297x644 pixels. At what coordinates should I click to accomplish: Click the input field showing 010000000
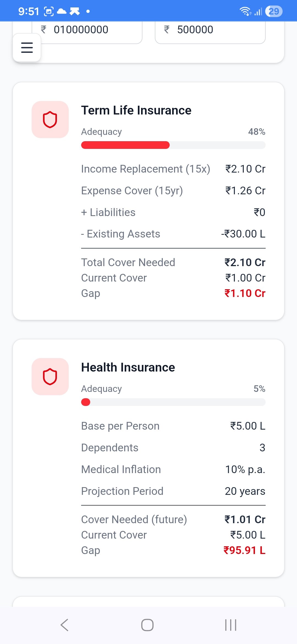(x=91, y=30)
